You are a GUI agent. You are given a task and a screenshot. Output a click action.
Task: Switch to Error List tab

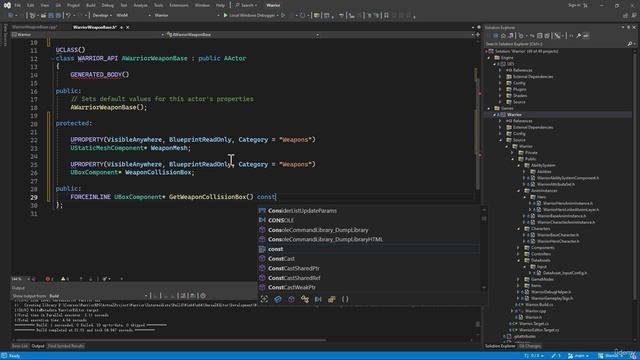coord(20,346)
